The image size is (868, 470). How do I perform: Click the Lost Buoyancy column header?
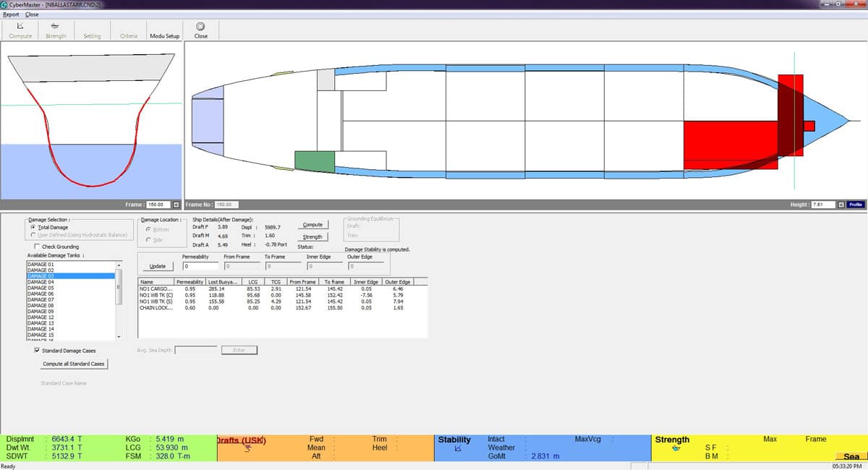coord(224,282)
